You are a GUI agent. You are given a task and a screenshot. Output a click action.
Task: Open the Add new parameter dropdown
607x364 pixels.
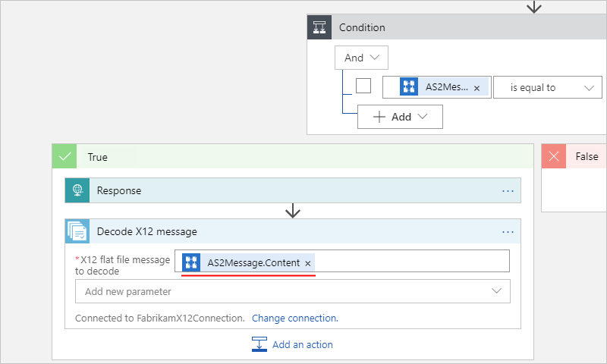click(292, 291)
